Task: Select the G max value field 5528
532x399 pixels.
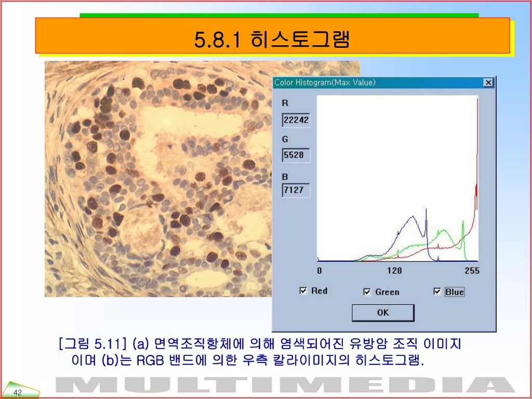Action: point(296,155)
